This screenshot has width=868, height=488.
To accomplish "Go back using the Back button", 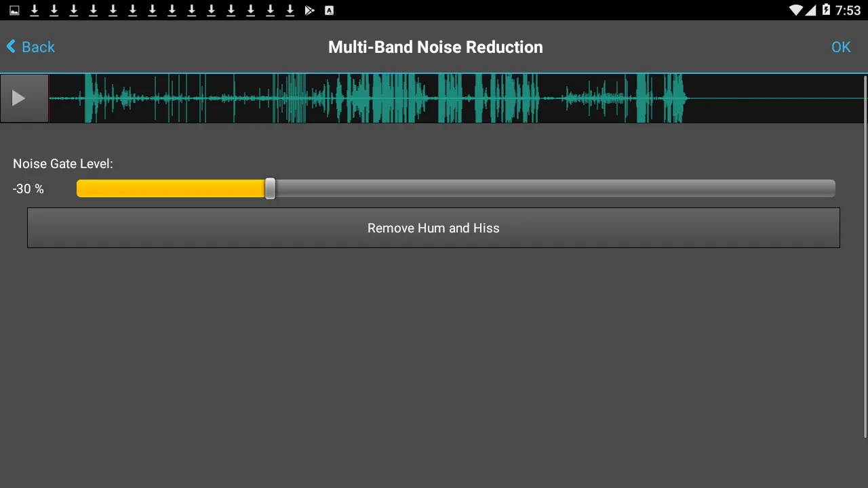I will coord(31,47).
